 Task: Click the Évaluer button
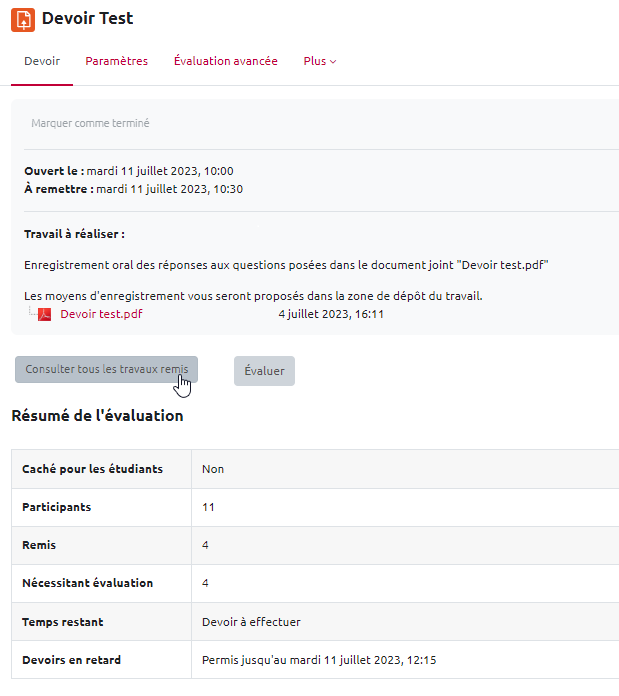(x=264, y=371)
